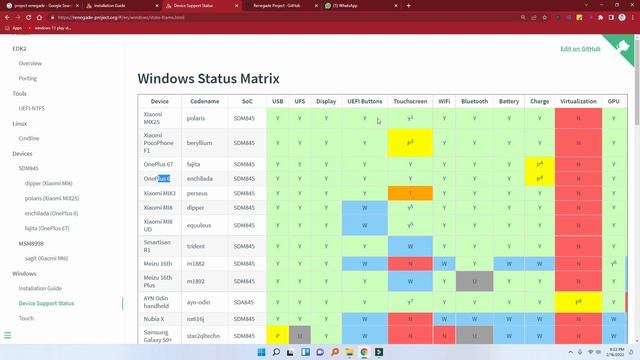Click the GitHub octocat corner icon
The width and height of the screenshot is (640, 360).
[623, 46]
